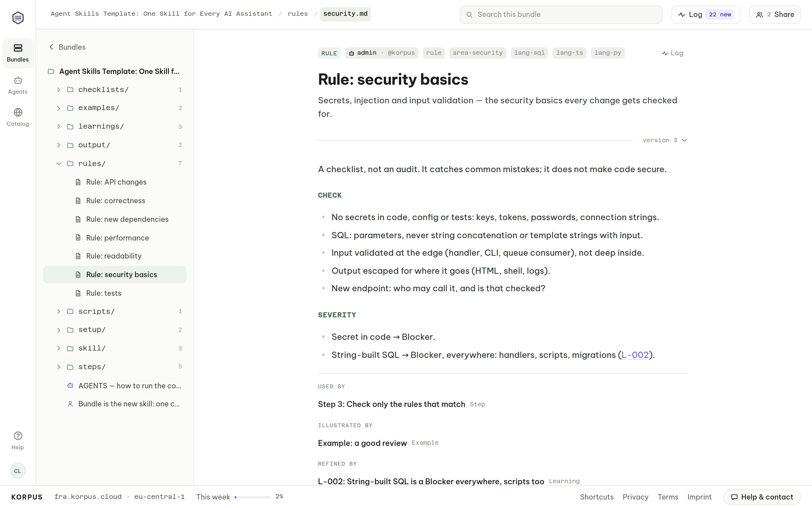Open Terms in the footer
812x508 pixels.
point(668,497)
